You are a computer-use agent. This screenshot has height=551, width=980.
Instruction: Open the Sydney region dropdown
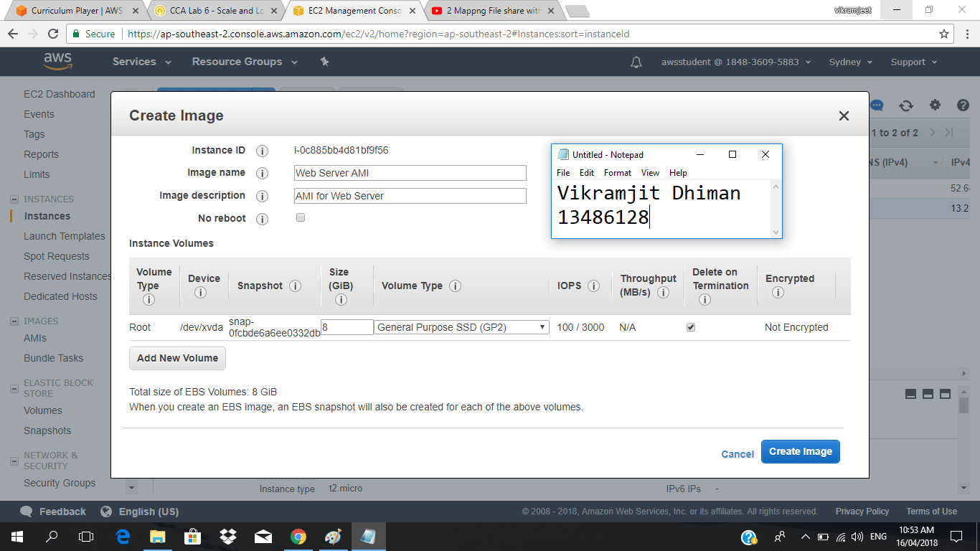(x=849, y=62)
